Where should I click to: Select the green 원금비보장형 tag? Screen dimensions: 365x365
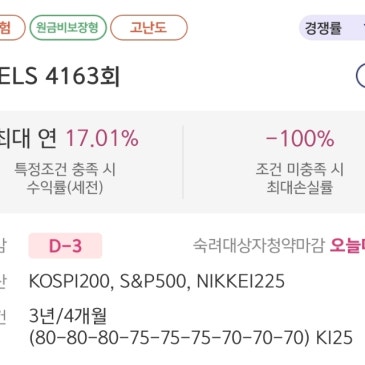(68, 28)
